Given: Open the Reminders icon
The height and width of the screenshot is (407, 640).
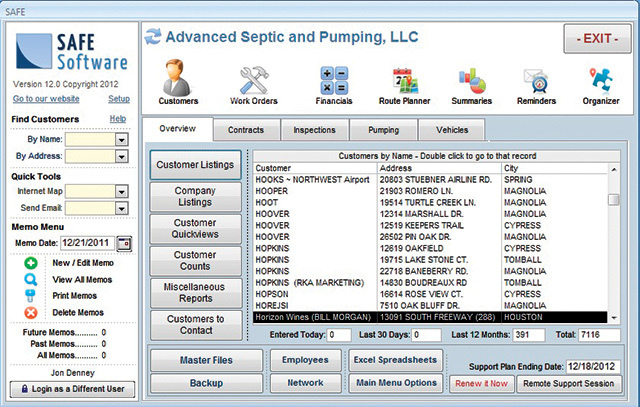Looking at the screenshot, I should point(535,79).
